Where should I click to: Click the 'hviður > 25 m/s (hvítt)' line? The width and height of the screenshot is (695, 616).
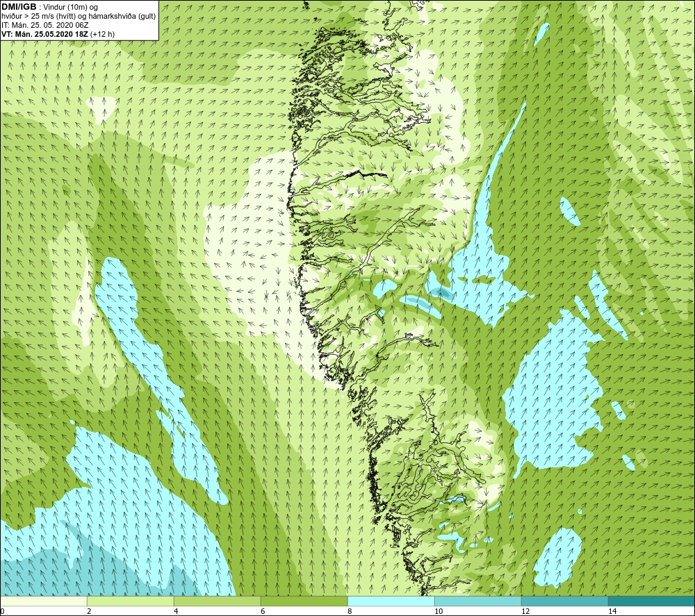point(79,17)
